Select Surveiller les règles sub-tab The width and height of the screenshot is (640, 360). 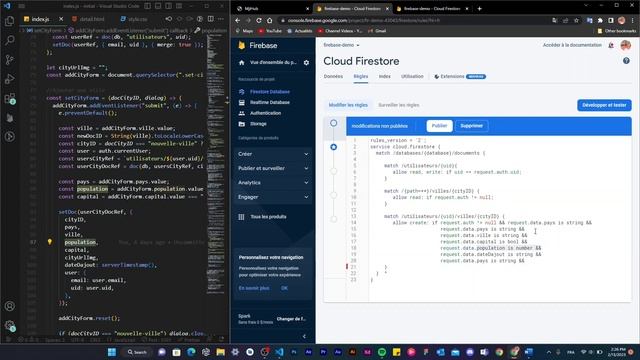click(x=399, y=105)
